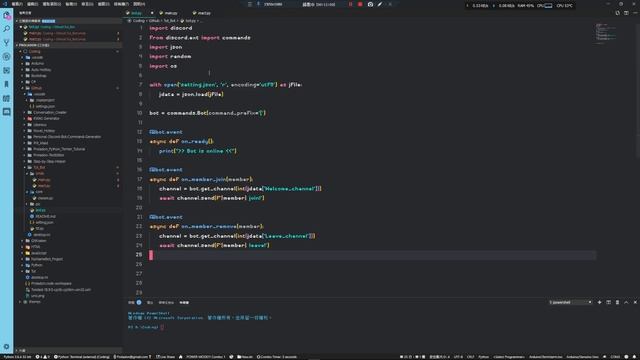Expand the GitKraken folder arrow
Image resolution: width=640 pixels, height=360 pixels.
pyautogui.click(x=22, y=241)
